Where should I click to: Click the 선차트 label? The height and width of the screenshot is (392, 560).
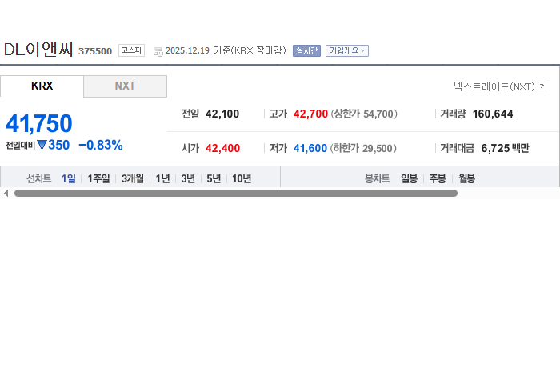pyautogui.click(x=39, y=178)
